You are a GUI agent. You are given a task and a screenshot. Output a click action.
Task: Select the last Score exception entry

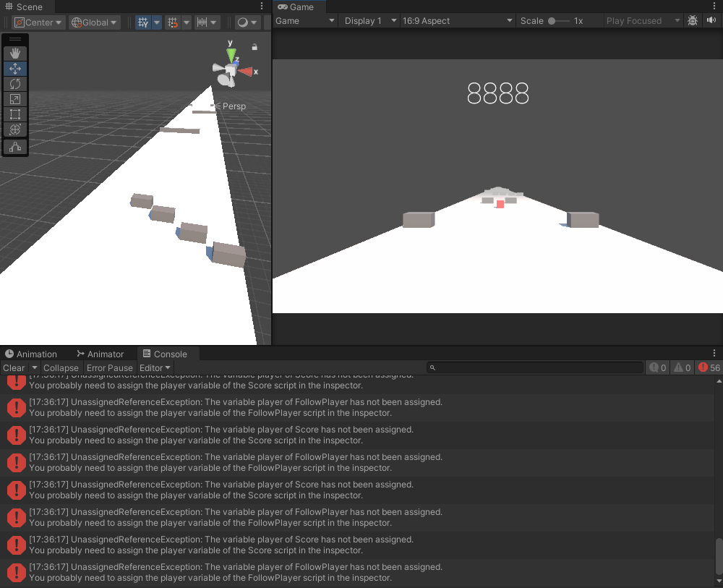click(357, 545)
